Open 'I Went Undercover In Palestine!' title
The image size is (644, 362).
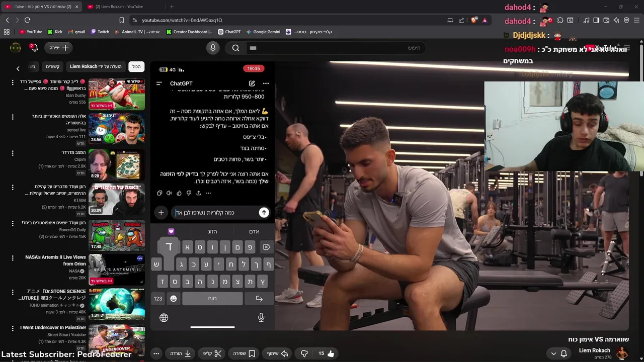(53, 327)
